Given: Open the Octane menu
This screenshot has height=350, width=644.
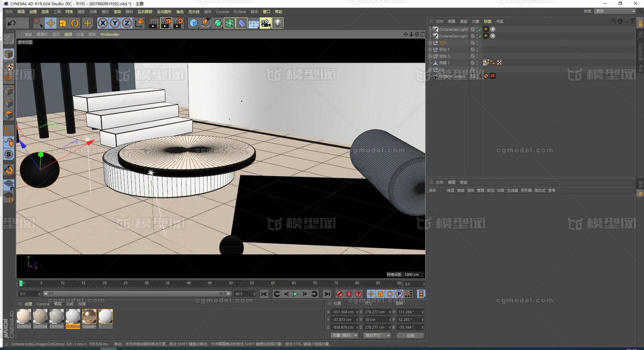Looking at the screenshot, I should pos(240,12).
